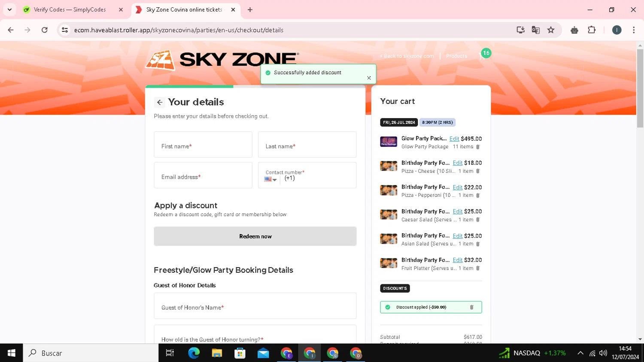Remove the applied $50.00 discount
644x362 pixels.
pyautogui.click(x=471, y=307)
